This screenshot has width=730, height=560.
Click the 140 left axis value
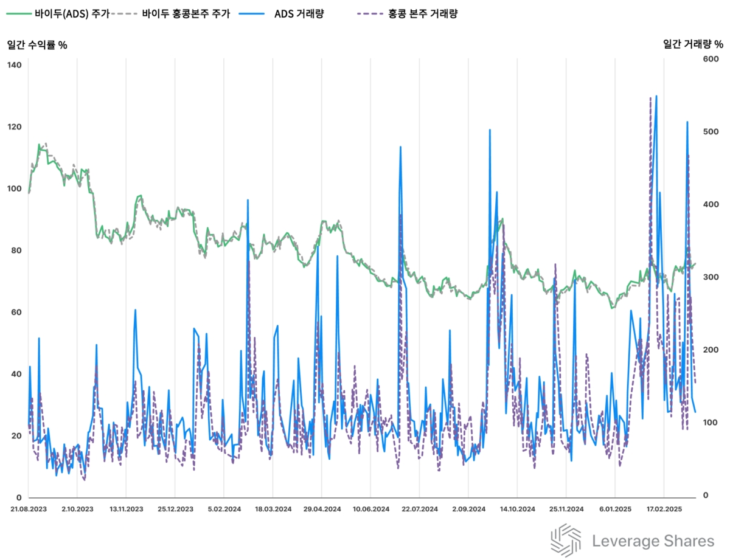pyautogui.click(x=14, y=65)
